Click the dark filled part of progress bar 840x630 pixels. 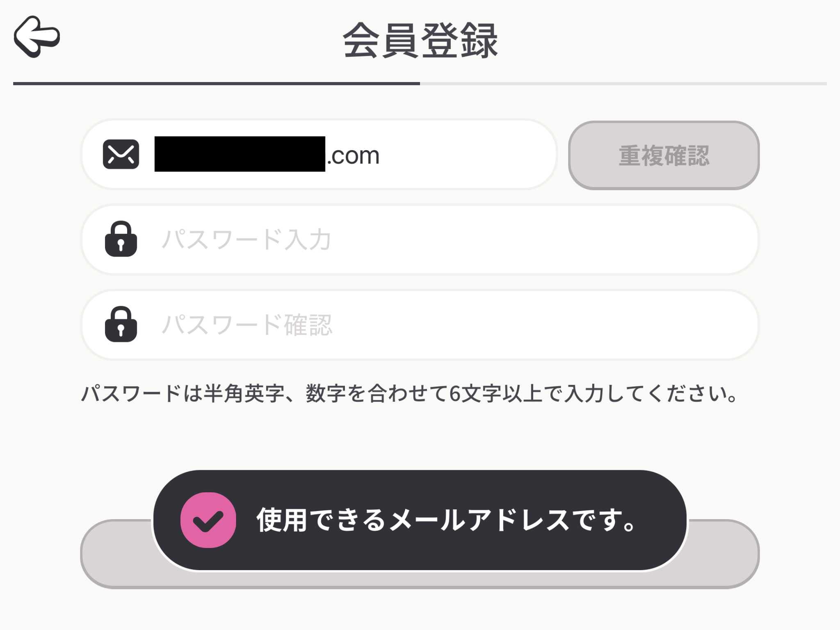[x=217, y=84]
